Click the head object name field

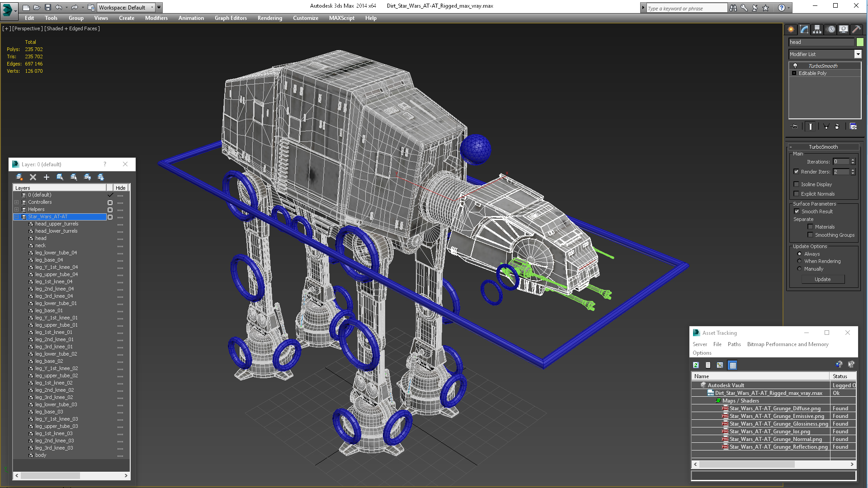click(821, 42)
